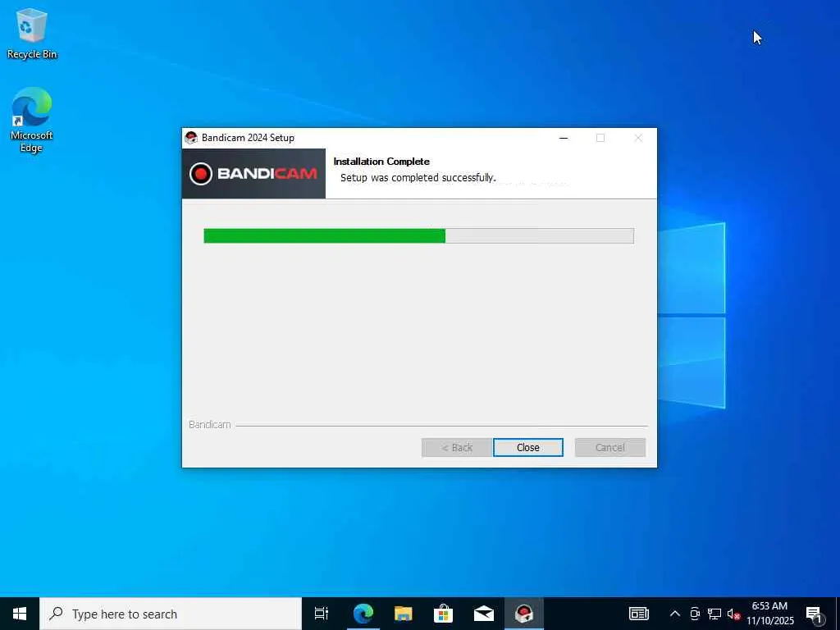Open the network status tray icon
Screen dimensions: 840x630
coord(714,614)
